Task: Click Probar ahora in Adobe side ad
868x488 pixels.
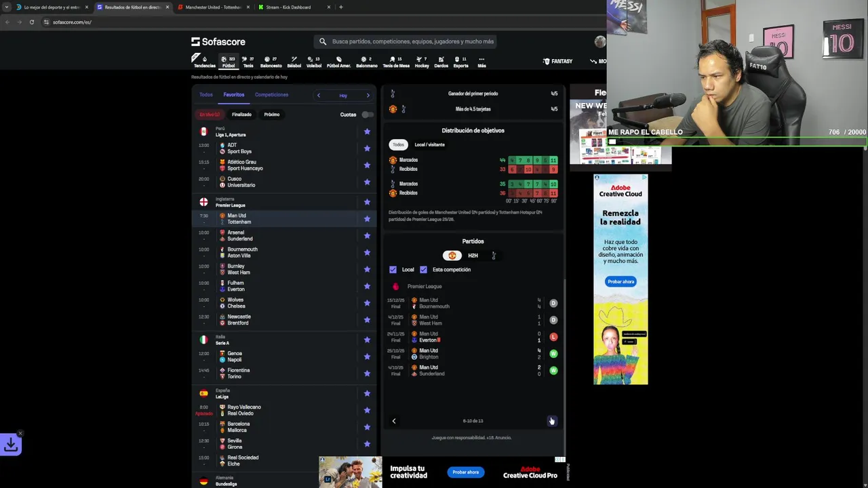Action: [620, 281]
